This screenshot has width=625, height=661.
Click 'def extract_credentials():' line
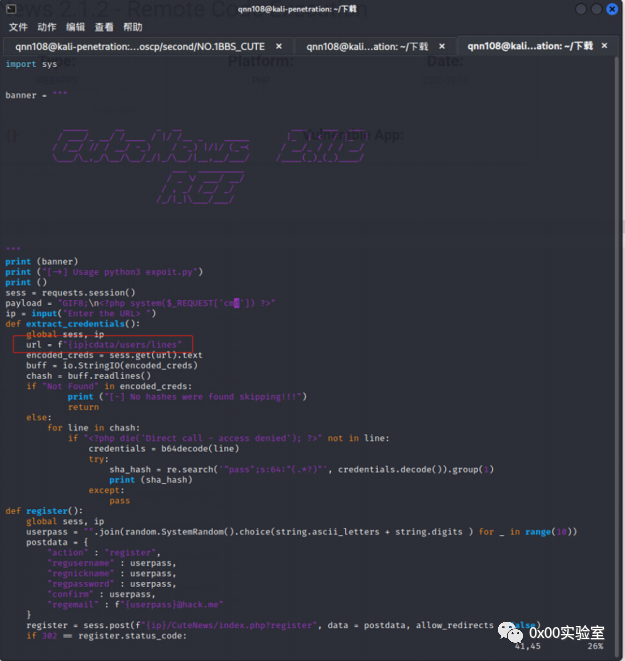click(x=73, y=324)
